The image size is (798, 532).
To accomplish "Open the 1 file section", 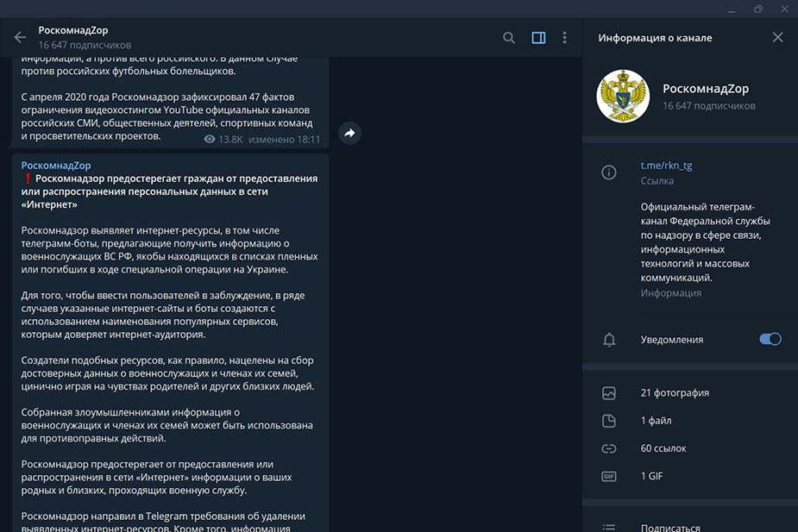I will [656, 421].
